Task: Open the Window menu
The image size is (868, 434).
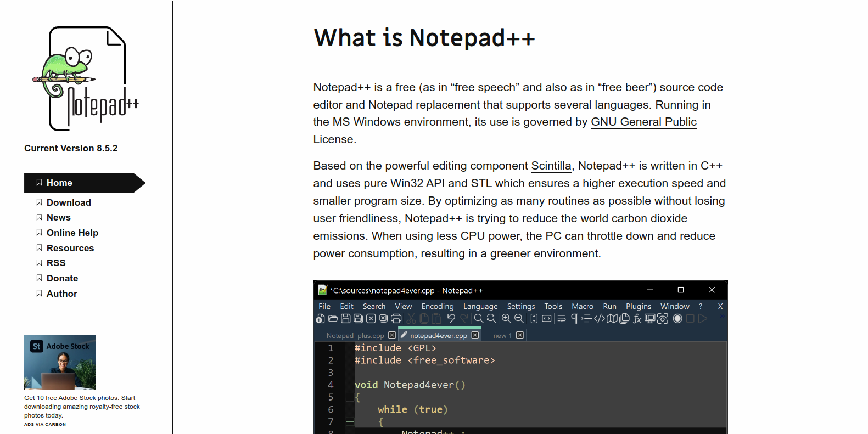Action: coord(675,306)
